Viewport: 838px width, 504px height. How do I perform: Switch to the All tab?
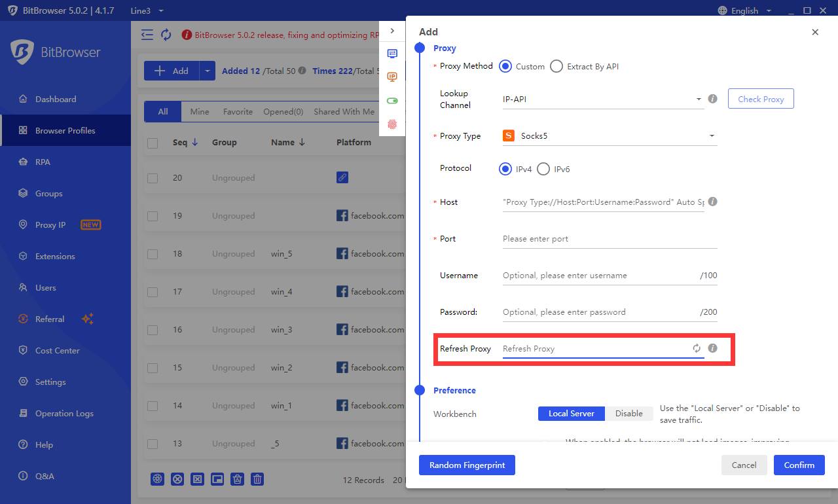tap(163, 111)
